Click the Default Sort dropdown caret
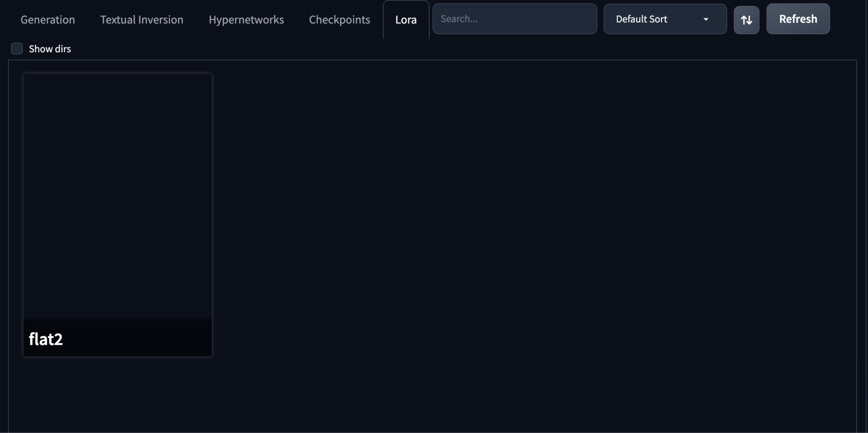 [x=706, y=20]
